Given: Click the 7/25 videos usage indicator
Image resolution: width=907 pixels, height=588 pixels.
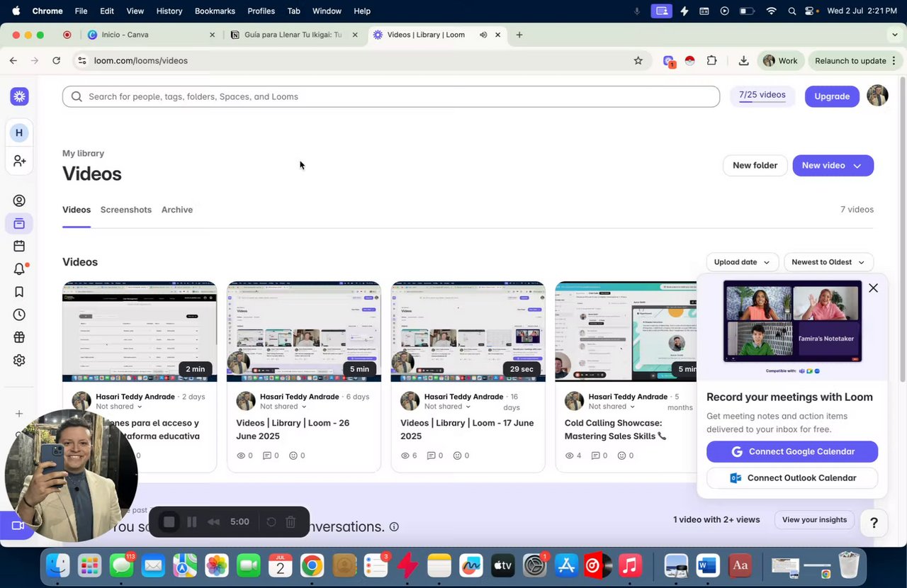Looking at the screenshot, I should pos(762,96).
